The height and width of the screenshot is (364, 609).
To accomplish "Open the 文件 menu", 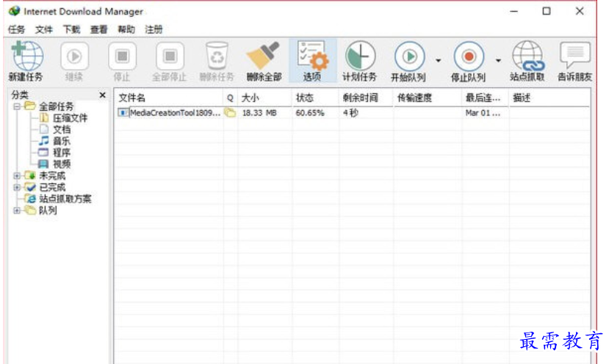I will (x=43, y=29).
